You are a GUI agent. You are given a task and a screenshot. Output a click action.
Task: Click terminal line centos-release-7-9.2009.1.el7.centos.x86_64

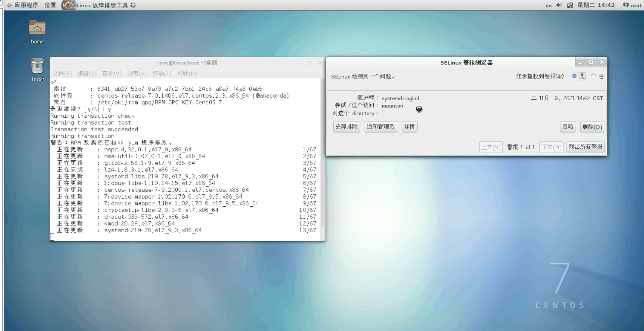(176, 190)
